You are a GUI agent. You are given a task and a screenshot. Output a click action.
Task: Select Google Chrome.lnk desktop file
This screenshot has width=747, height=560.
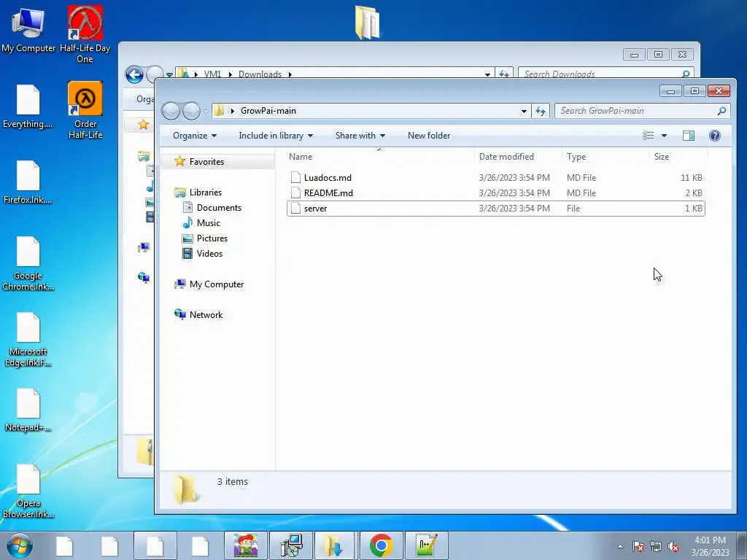click(28, 263)
